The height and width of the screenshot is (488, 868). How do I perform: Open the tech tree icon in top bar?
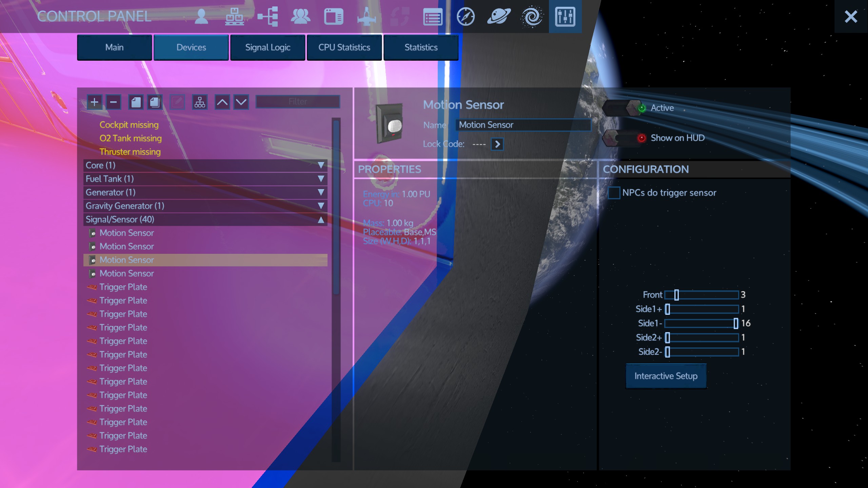pyautogui.click(x=268, y=17)
